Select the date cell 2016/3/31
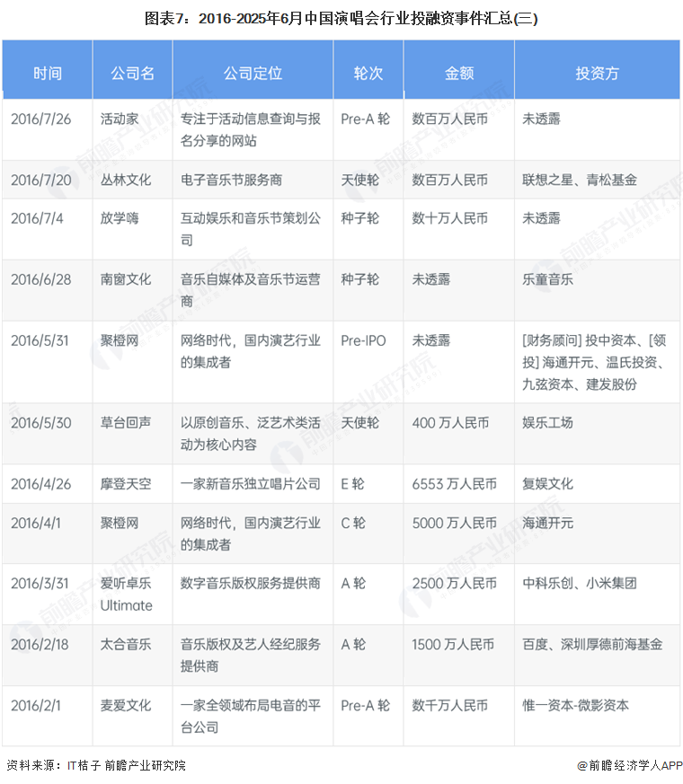683x784 pixels. point(40,584)
